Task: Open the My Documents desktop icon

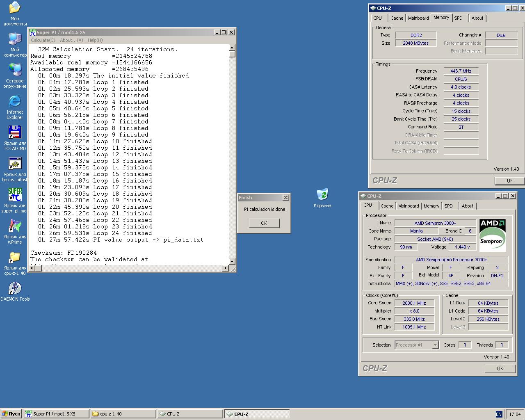Action: tap(15, 13)
